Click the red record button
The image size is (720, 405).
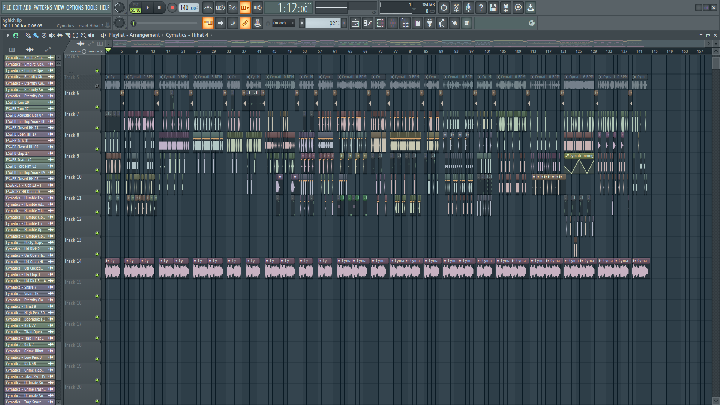pos(172,8)
